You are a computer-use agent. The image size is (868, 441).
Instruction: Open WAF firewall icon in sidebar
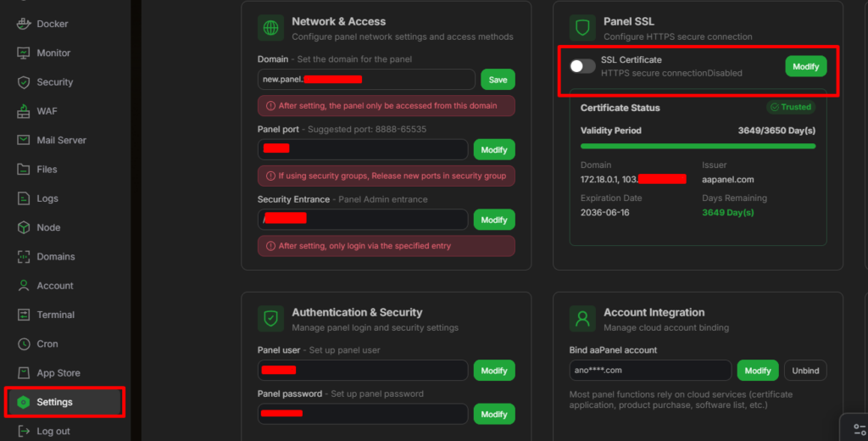[23, 111]
